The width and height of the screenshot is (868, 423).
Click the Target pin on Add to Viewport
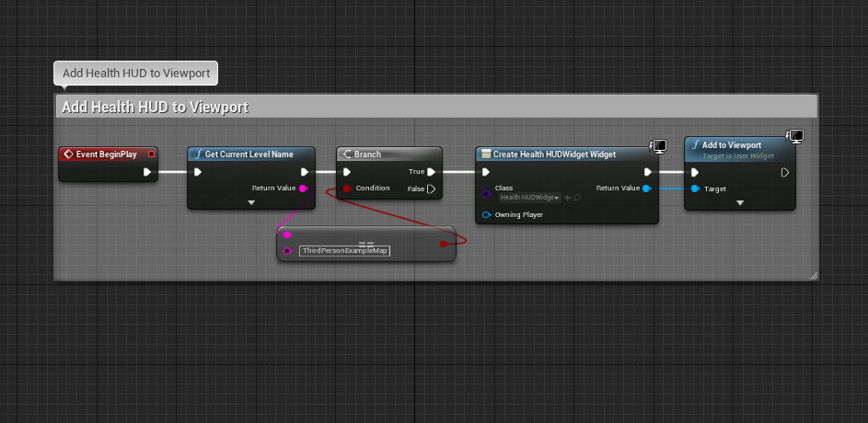tap(695, 189)
